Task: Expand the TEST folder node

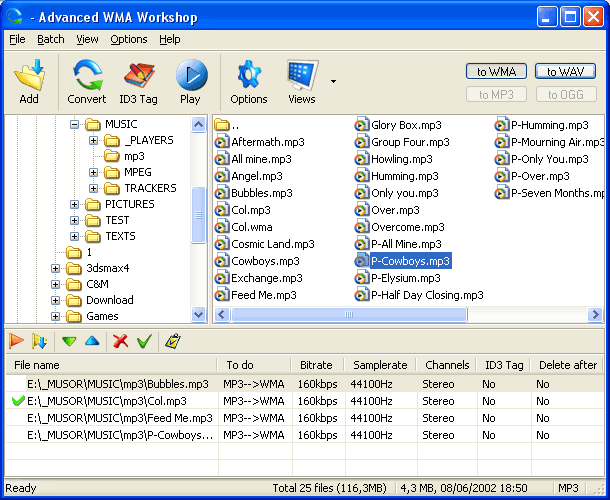Action: (x=74, y=220)
